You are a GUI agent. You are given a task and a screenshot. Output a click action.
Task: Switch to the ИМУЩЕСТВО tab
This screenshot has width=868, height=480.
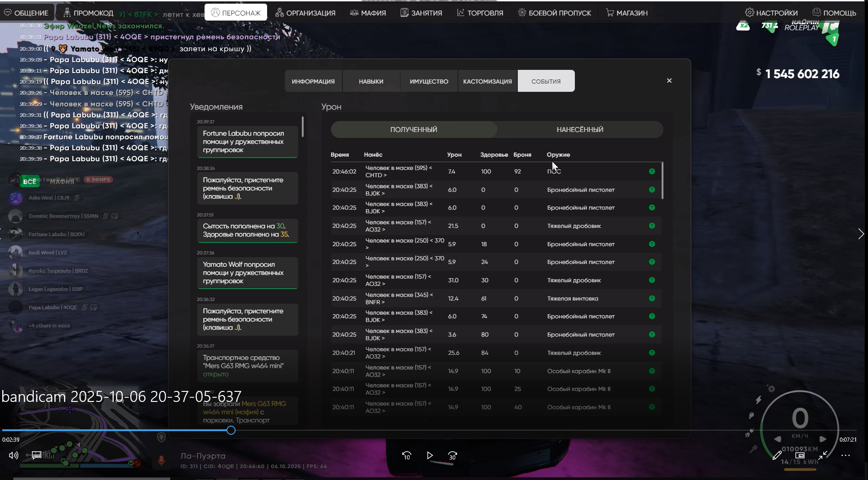429,81
